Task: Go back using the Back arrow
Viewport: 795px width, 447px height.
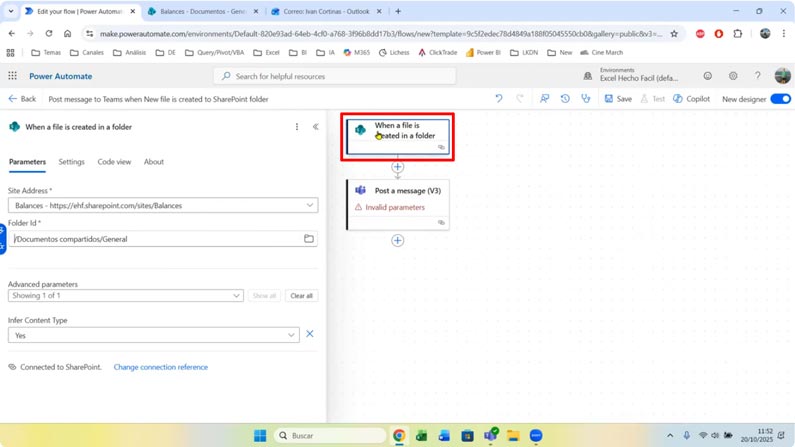Action: [22, 99]
